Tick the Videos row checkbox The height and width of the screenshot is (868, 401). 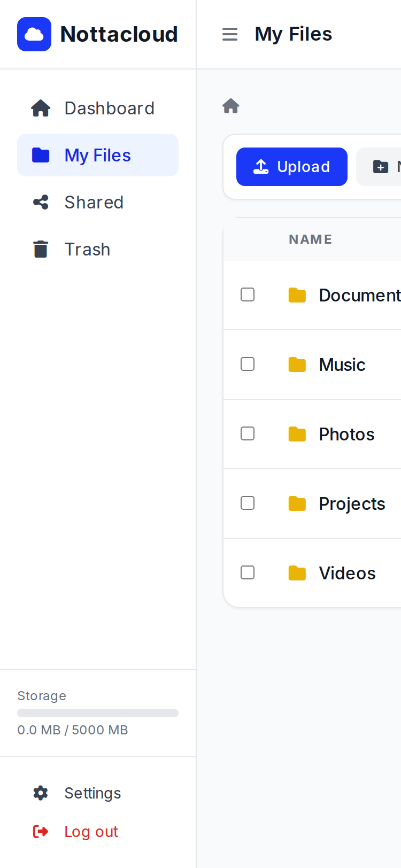(x=248, y=572)
